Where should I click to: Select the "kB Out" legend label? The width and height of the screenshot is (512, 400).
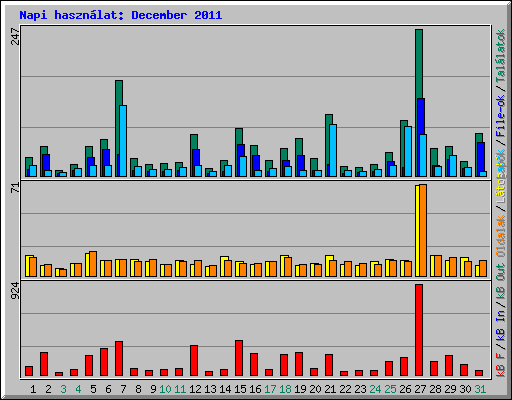point(500,282)
